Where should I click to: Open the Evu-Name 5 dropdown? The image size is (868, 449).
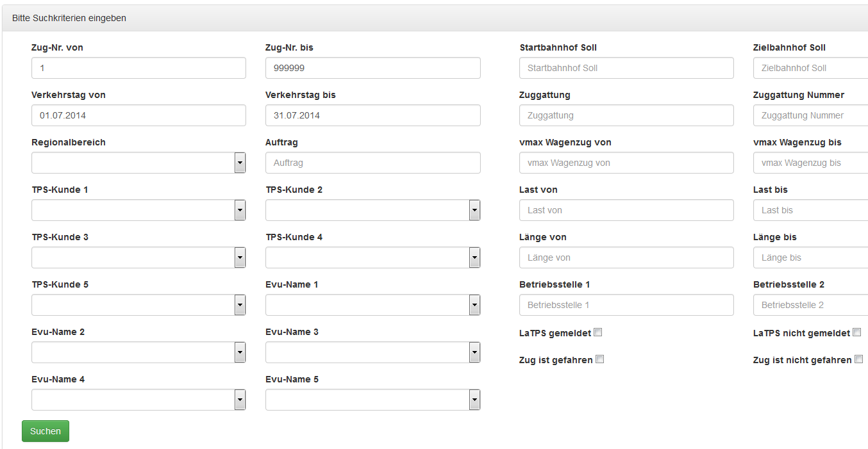(373, 400)
